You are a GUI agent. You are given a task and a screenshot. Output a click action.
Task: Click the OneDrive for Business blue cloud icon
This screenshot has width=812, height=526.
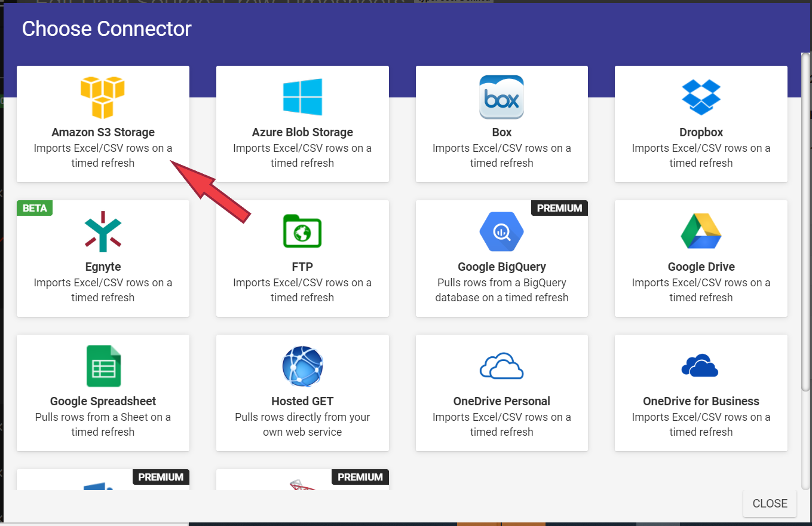coord(701,366)
